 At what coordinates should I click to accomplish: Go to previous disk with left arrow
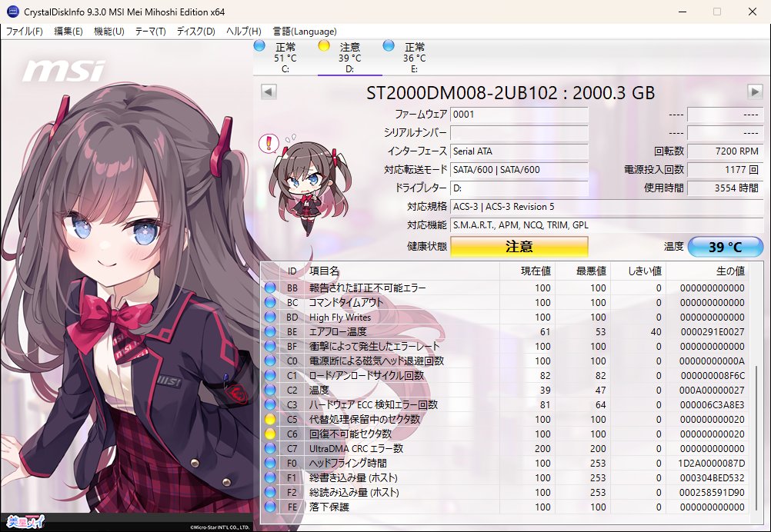269,91
